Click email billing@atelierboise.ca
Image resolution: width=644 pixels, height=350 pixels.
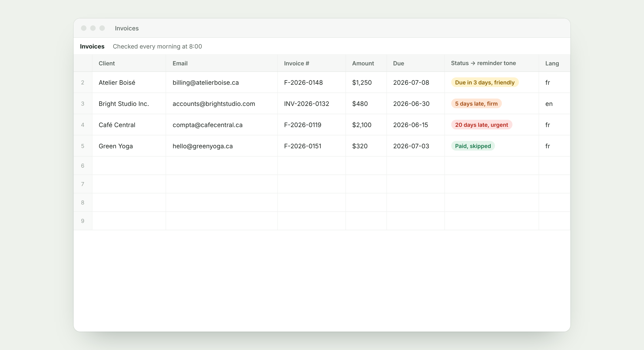[x=205, y=82]
